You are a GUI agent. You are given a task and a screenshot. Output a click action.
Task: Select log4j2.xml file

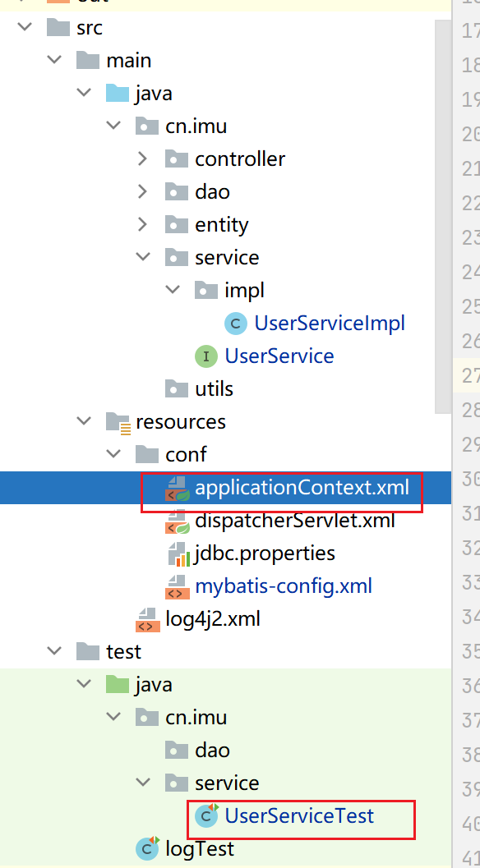(213, 619)
